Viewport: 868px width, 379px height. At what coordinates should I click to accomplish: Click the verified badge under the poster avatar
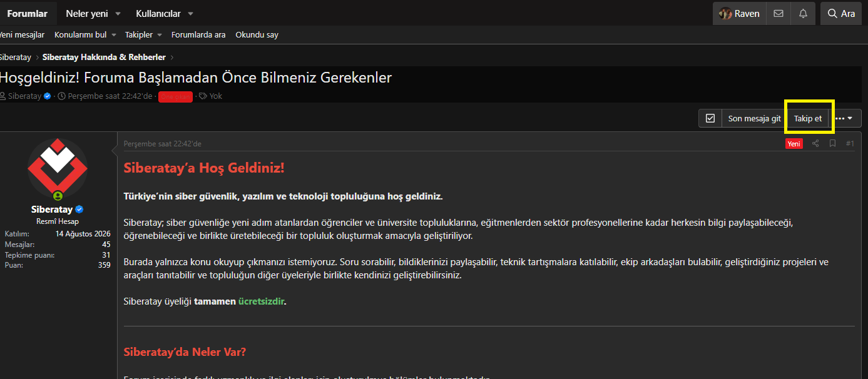[x=79, y=210]
